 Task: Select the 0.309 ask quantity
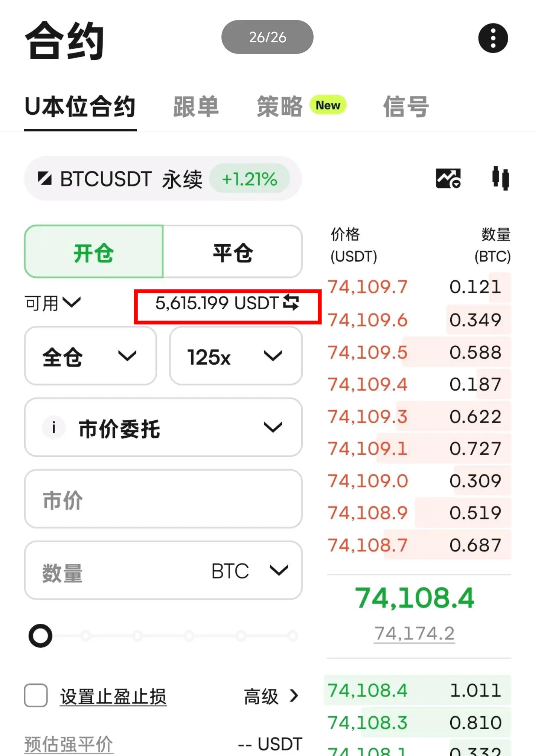tap(476, 481)
